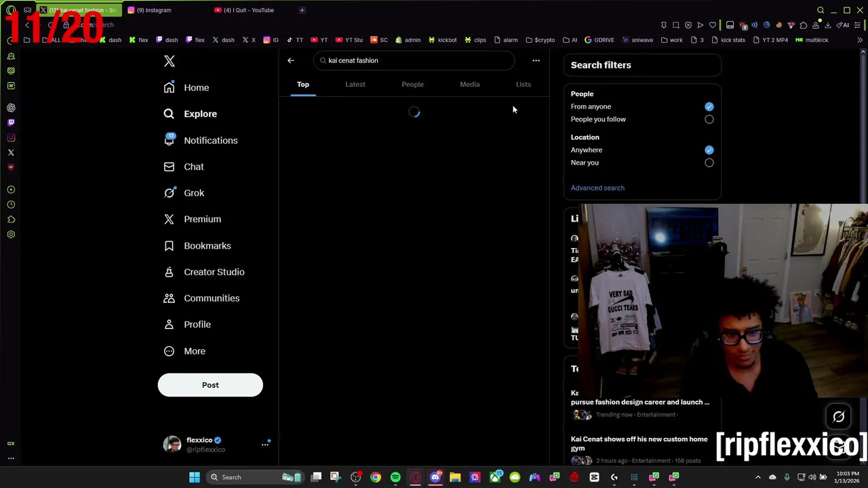Open Twitch in the Opera sidebar
Screen dimensions: 868x488
tap(11, 123)
